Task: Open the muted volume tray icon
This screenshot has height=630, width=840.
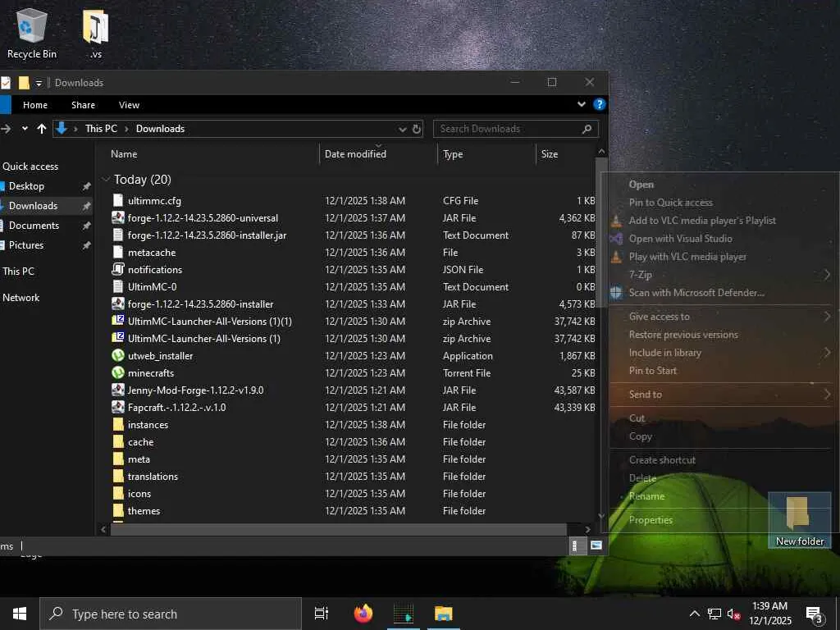Action: pos(733,614)
